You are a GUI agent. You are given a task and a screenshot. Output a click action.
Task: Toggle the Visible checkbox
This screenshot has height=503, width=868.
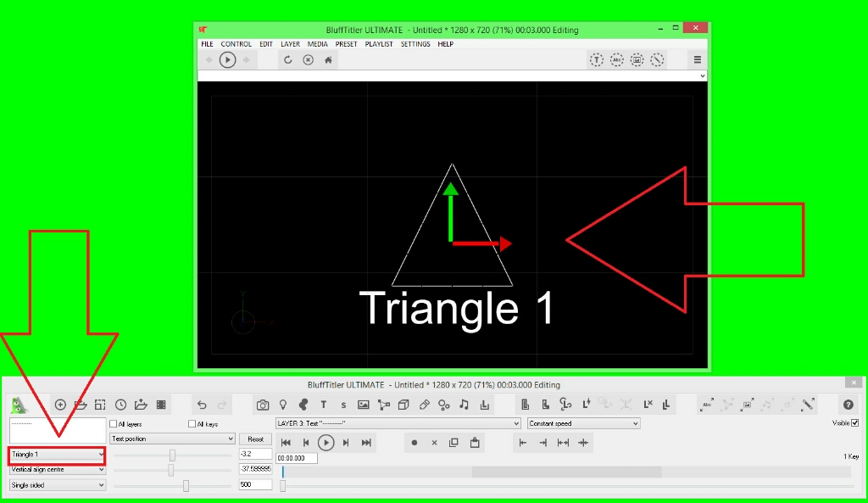coord(854,423)
